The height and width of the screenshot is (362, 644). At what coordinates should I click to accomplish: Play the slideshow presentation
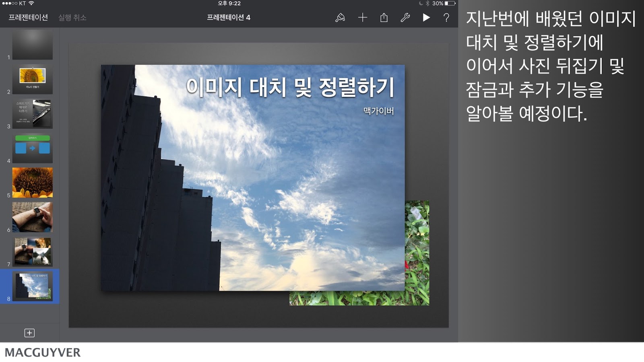pos(426,17)
